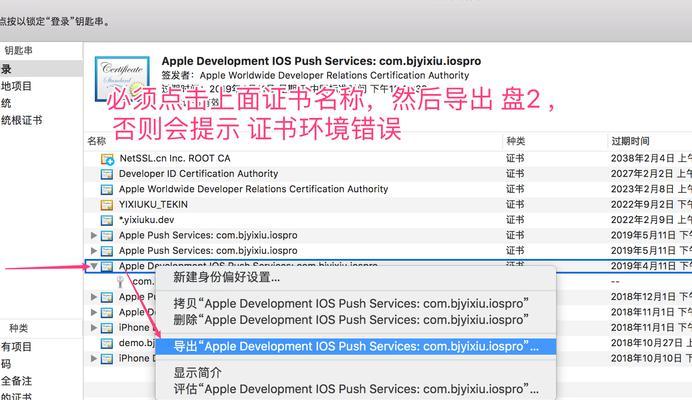The width and height of the screenshot is (692, 400).
Task: Choose 拷贝 Apple Development IOS Push Services menu item
Action: click(x=356, y=304)
